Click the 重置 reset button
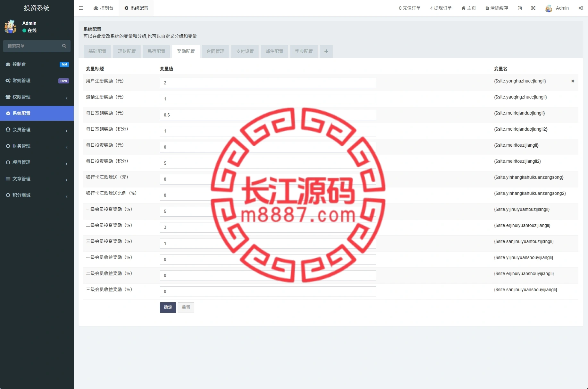 coord(186,307)
